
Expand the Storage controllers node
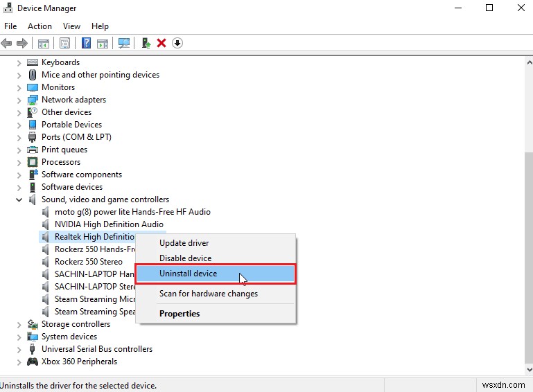(19, 325)
